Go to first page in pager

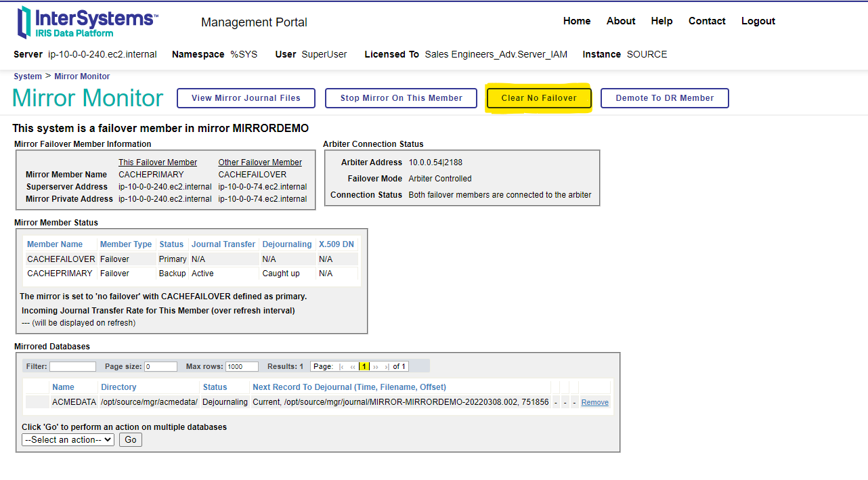(341, 367)
